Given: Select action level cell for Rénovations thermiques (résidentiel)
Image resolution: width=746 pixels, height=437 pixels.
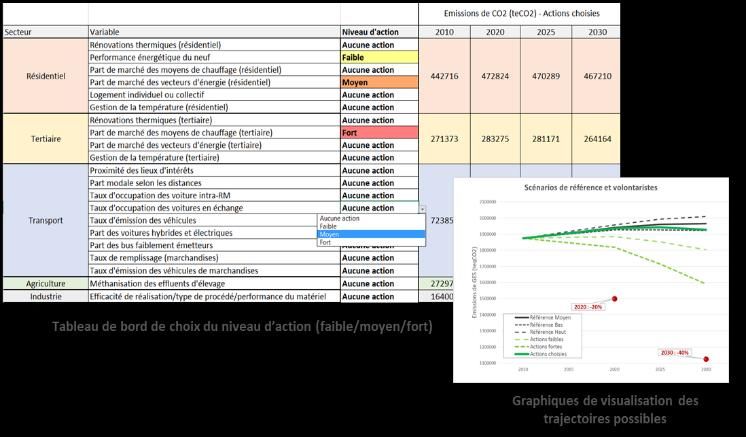Looking at the screenshot, I should click(x=377, y=46).
